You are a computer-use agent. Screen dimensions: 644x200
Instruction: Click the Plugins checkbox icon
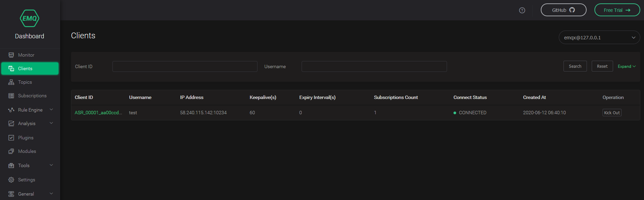(x=11, y=138)
